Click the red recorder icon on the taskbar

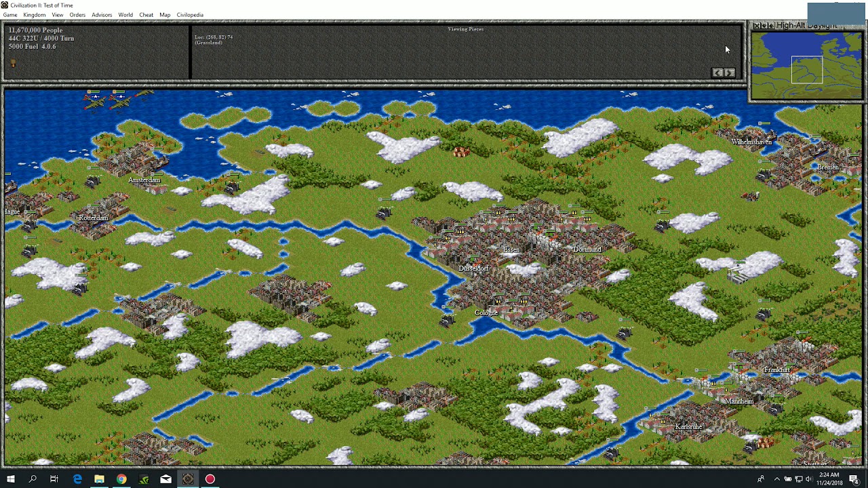210,479
